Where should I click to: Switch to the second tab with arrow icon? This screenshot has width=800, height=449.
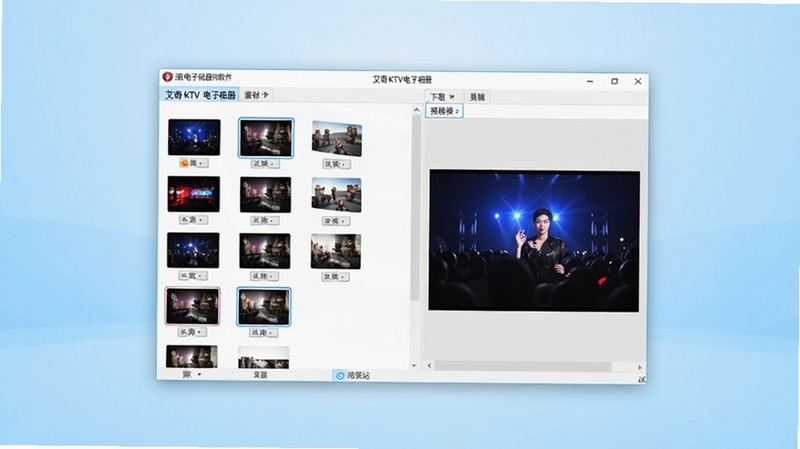tap(256, 95)
